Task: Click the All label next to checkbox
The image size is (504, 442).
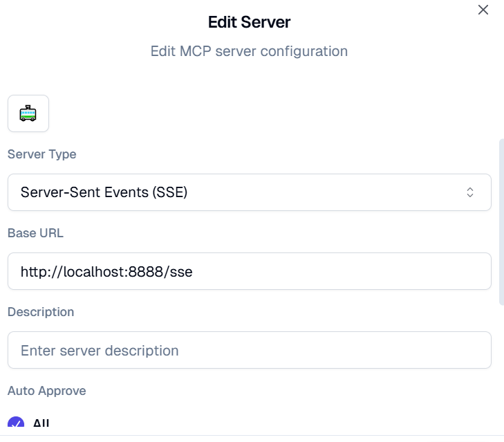Action: click(41, 425)
